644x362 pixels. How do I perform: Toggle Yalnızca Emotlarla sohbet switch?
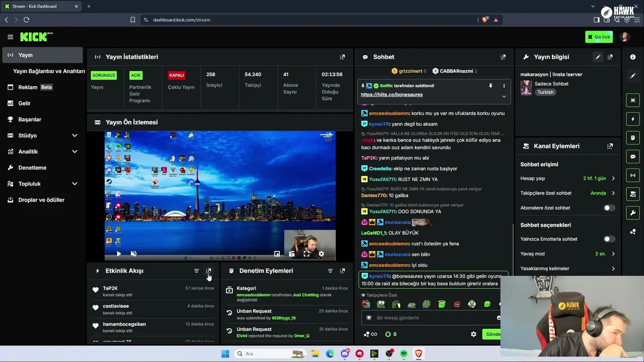[609, 239]
